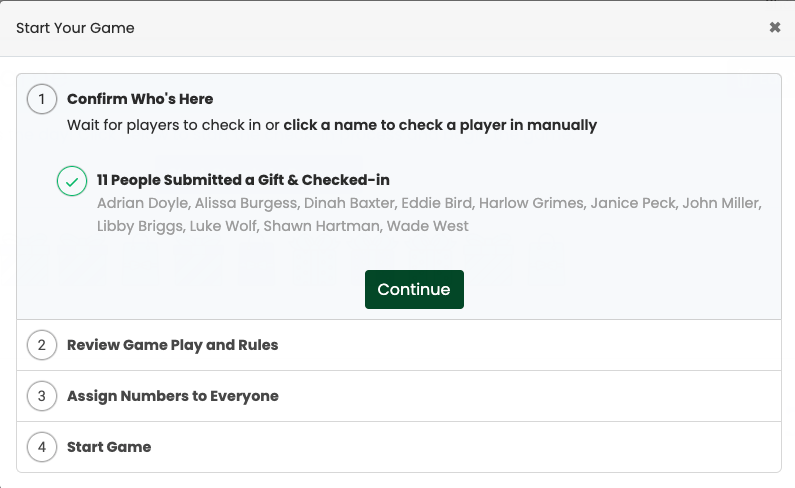Toggle check-in for John Miller
The image size is (795, 488).
pyautogui.click(x=720, y=203)
